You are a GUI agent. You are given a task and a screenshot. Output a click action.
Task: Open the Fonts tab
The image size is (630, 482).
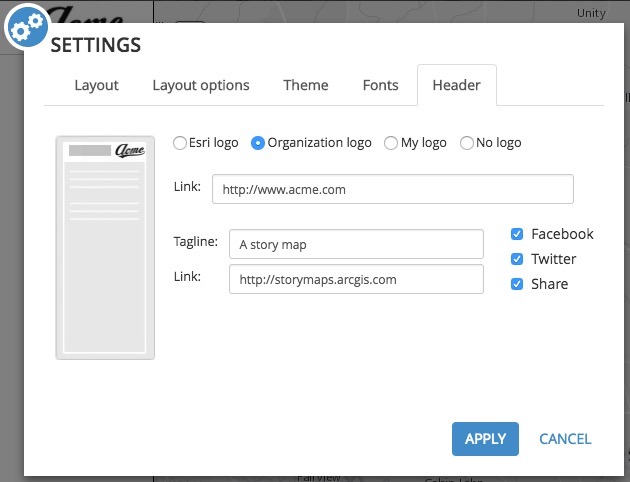[x=380, y=85]
